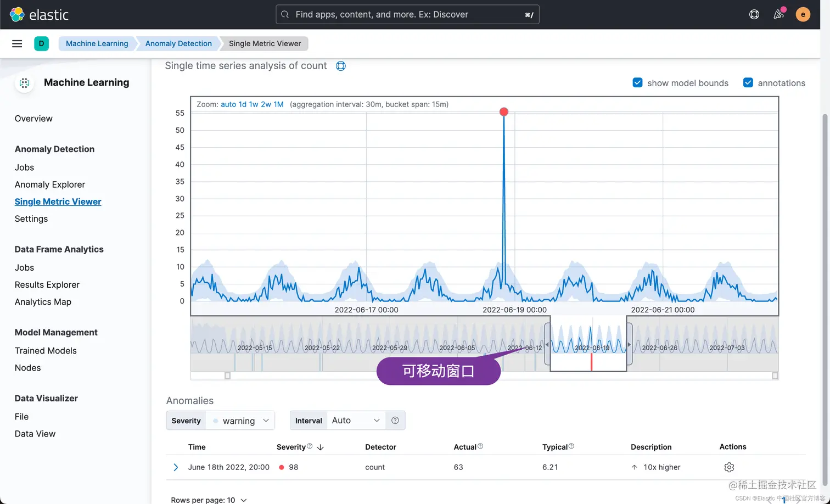The height and width of the screenshot is (504, 830).
Task: Click the left handle of the context brush
Action: pyautogui.click(x=547, y=344)
